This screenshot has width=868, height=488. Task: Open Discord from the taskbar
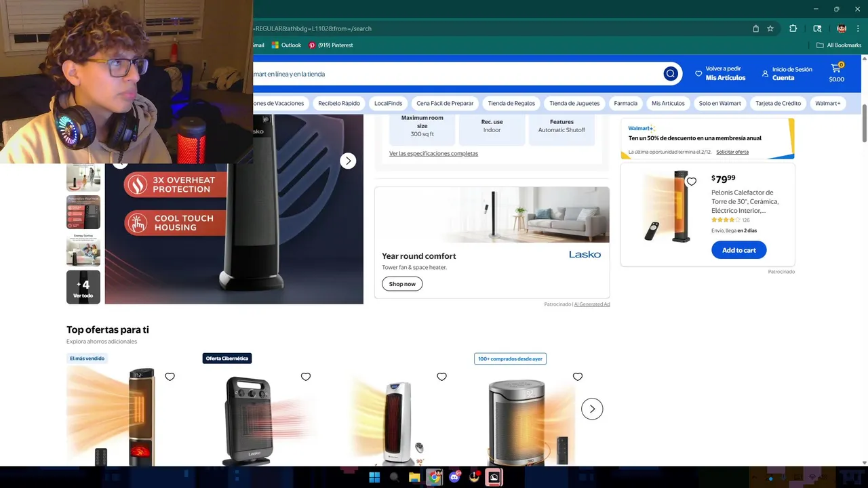[454, 477]
